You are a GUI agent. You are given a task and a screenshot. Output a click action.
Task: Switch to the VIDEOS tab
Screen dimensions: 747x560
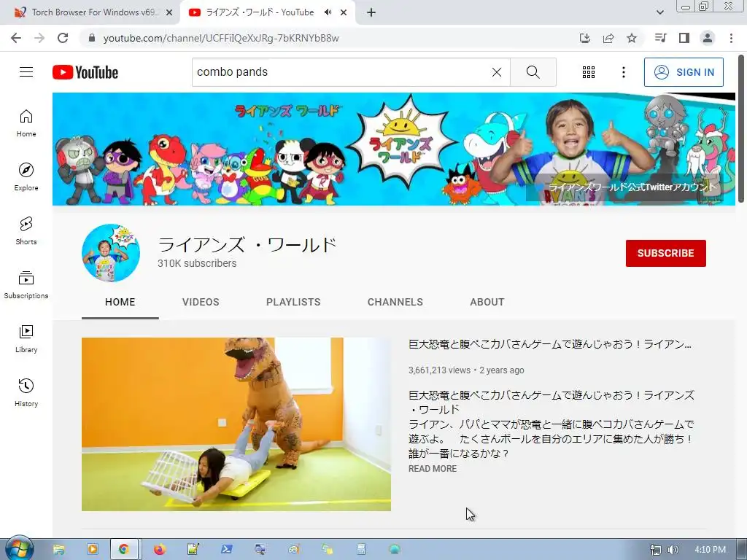201,302
